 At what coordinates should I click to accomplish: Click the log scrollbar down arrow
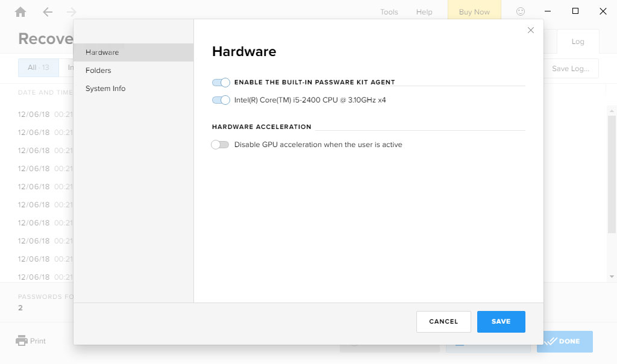tap(612, 277)
